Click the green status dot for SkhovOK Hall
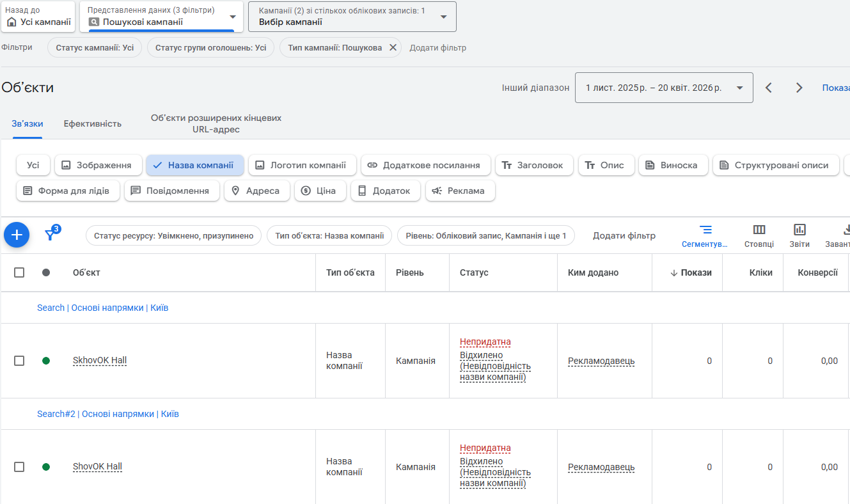The image size is (850, 504). (x=46, y=361)
